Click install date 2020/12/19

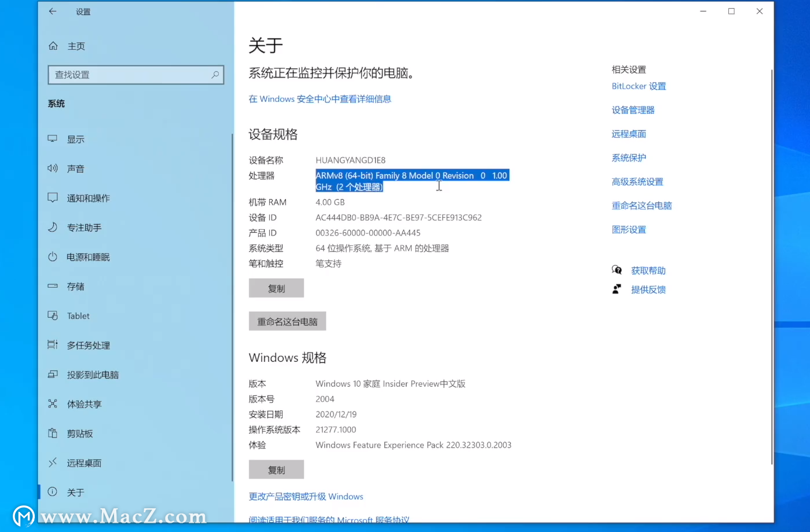tap(336, 414)
